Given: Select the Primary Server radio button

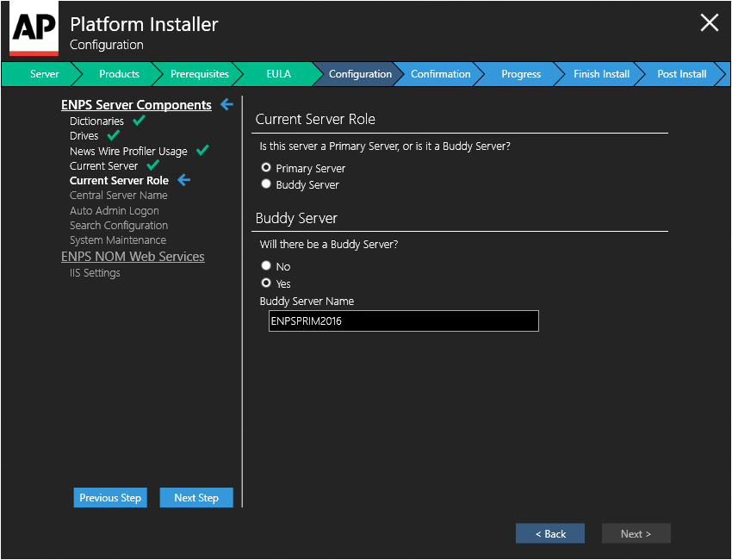Looking at the screenshot, I should click(x=266, y=167).
